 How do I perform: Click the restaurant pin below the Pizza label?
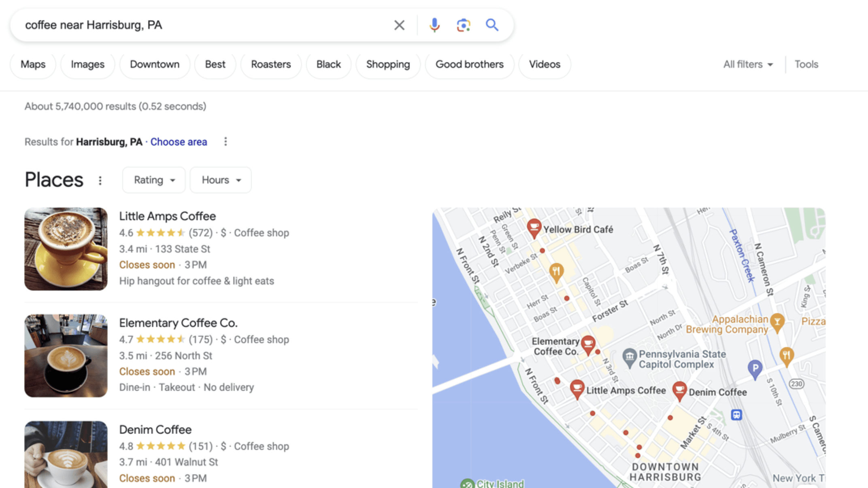click(x=786, y=357)
